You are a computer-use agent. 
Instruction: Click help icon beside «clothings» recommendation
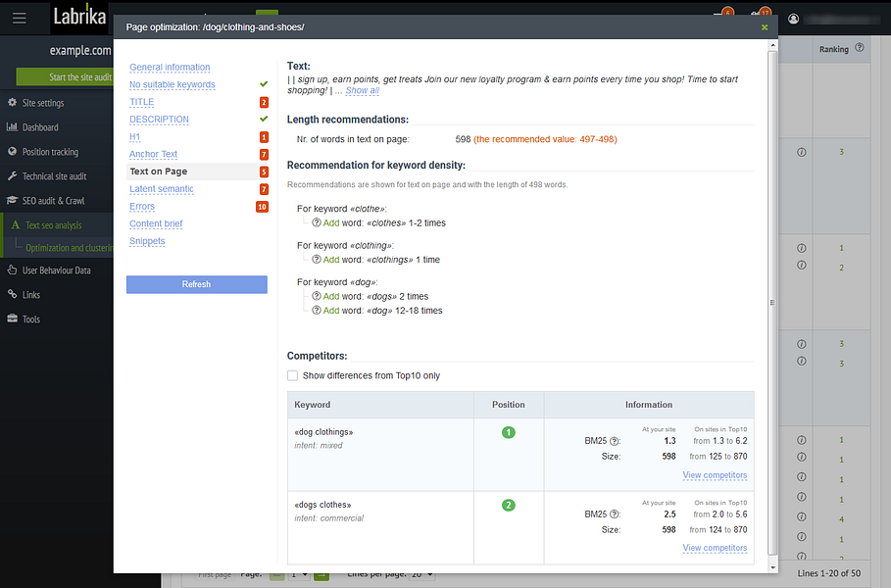(317, 260)
